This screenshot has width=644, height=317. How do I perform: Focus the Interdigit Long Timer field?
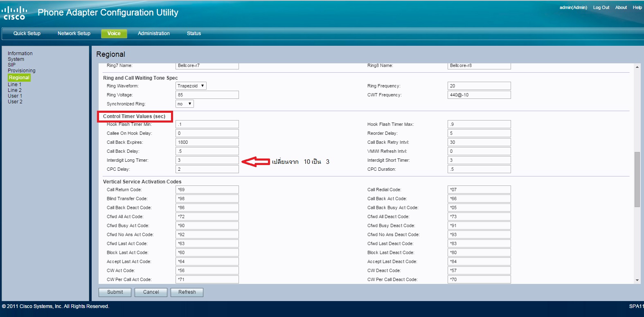[207, 160]
